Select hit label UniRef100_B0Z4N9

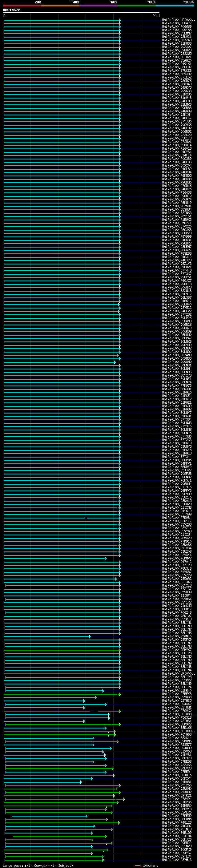(177, 355)
